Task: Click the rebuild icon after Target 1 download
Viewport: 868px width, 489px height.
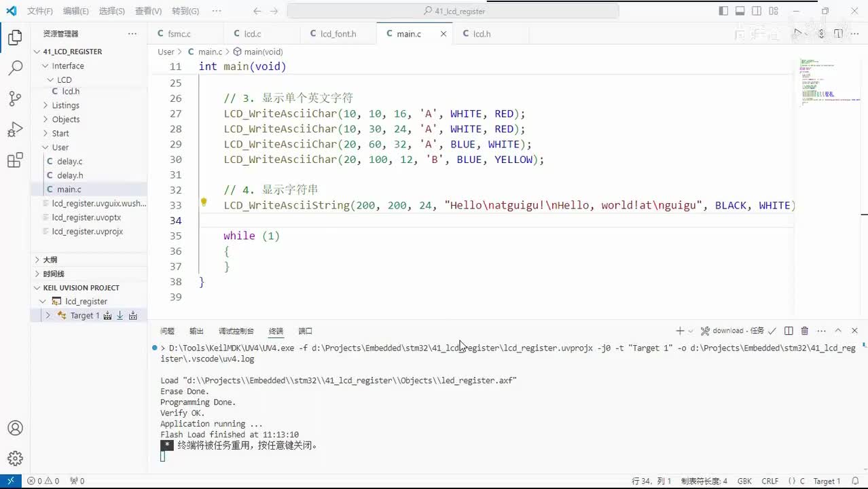Action: (133, 316)
